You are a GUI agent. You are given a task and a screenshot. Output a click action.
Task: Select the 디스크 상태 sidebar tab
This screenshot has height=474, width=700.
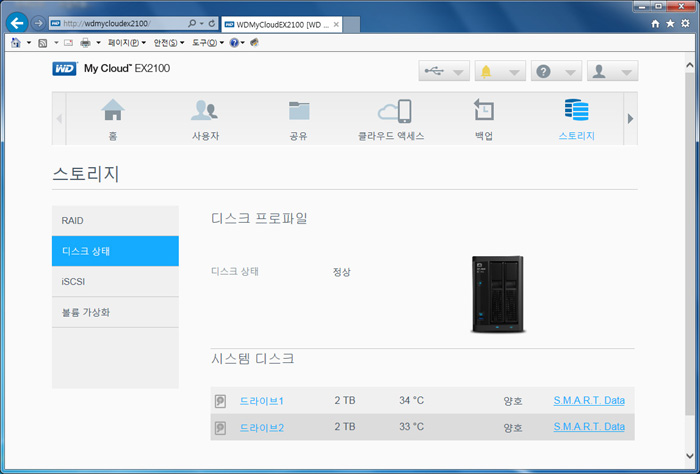point(115,251)
